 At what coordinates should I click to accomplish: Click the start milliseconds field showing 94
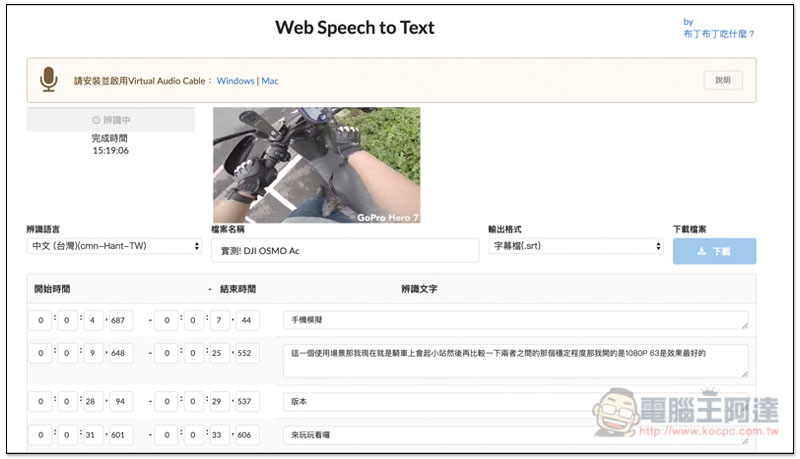click(x=121, y=401)
